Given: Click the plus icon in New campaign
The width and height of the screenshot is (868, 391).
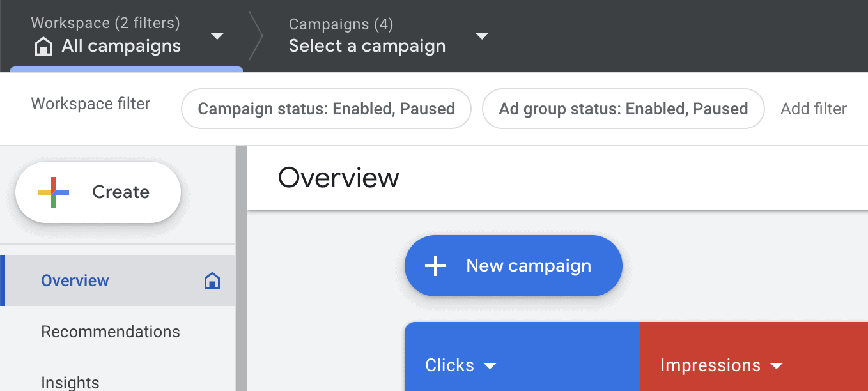Looking at the screenshot, I should coord(435,265).
